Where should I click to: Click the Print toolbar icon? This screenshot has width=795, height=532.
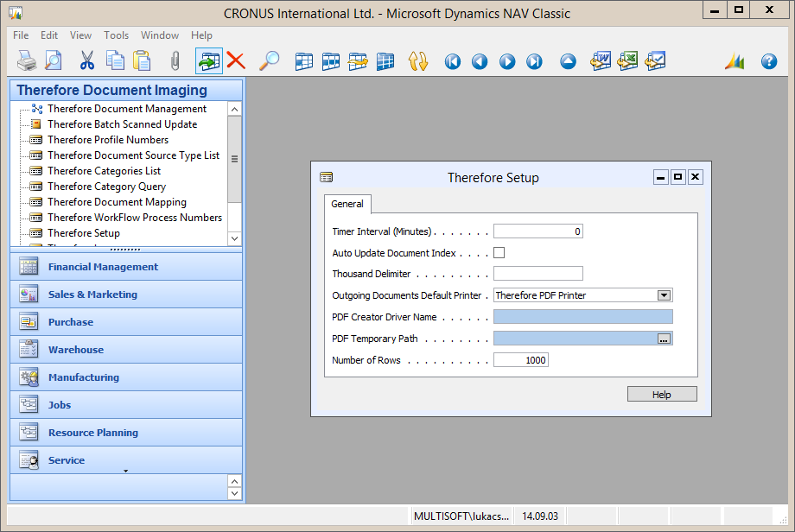point(27,61)
